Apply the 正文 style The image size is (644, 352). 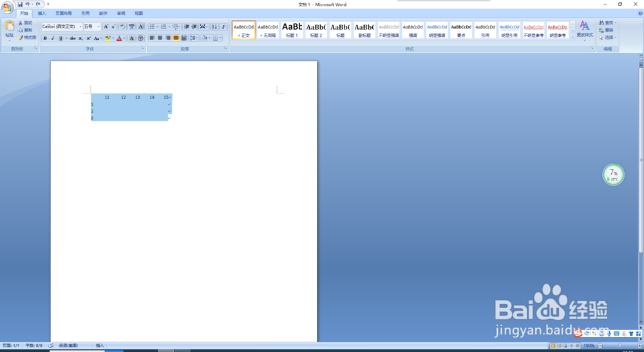(x=244, y=30)
